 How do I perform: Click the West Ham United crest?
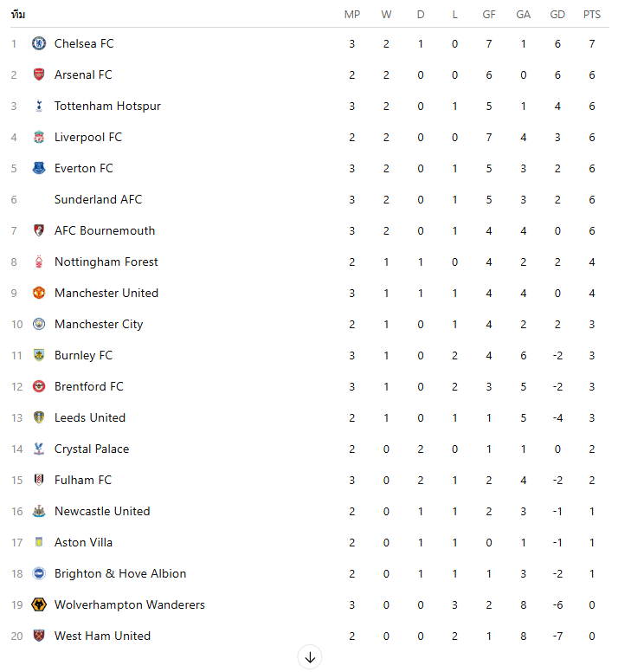39,636
